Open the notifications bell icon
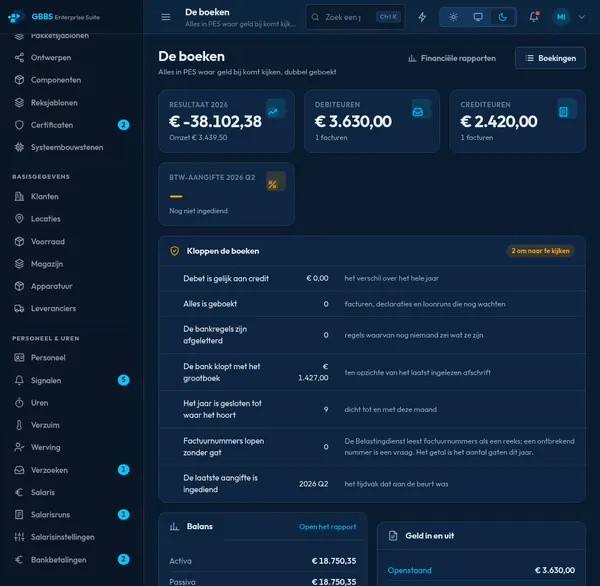This screenshot has width=600, height=586. 534,17
